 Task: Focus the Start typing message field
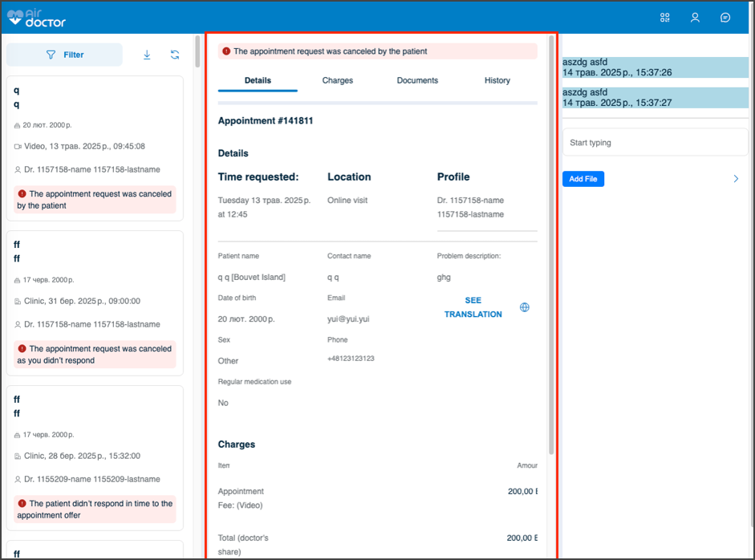point(655,143)
